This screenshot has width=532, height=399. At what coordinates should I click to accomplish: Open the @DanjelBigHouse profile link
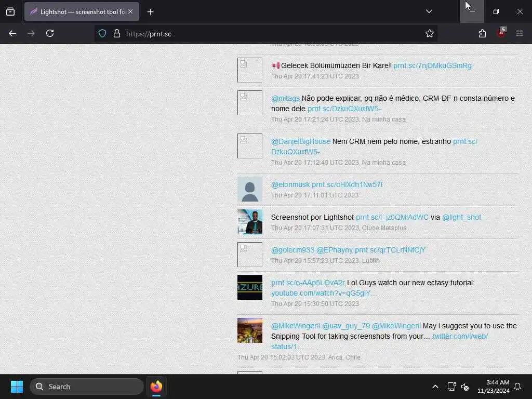pos(301,141)
